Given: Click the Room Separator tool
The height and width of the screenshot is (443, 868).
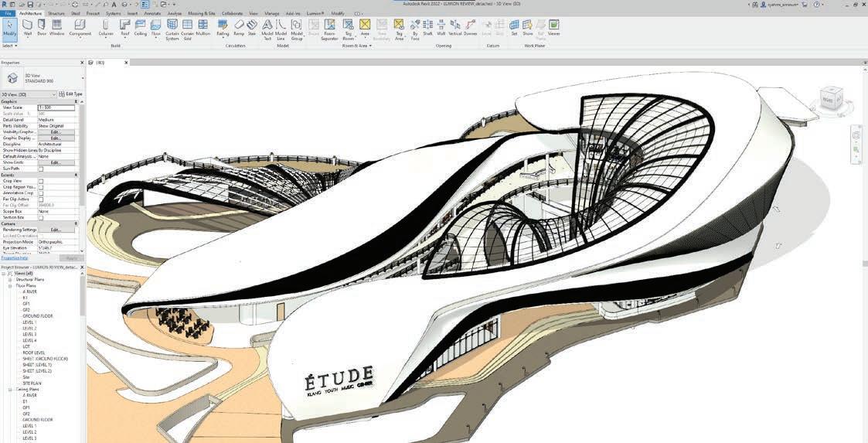Looking at the screenshot, I should 329,30.
